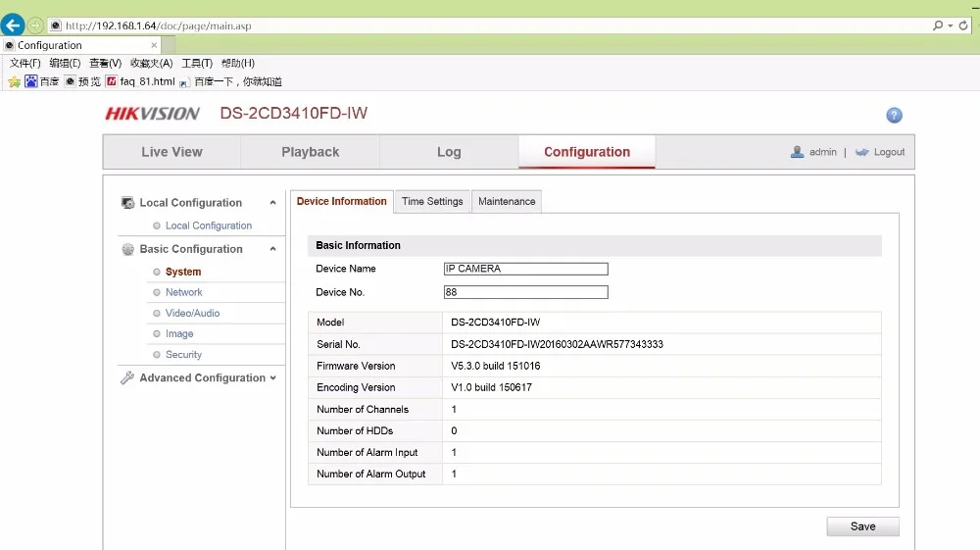Switch to the Live View tab
The height and width of the screenshot is (550, 980).
click(171, 152)
